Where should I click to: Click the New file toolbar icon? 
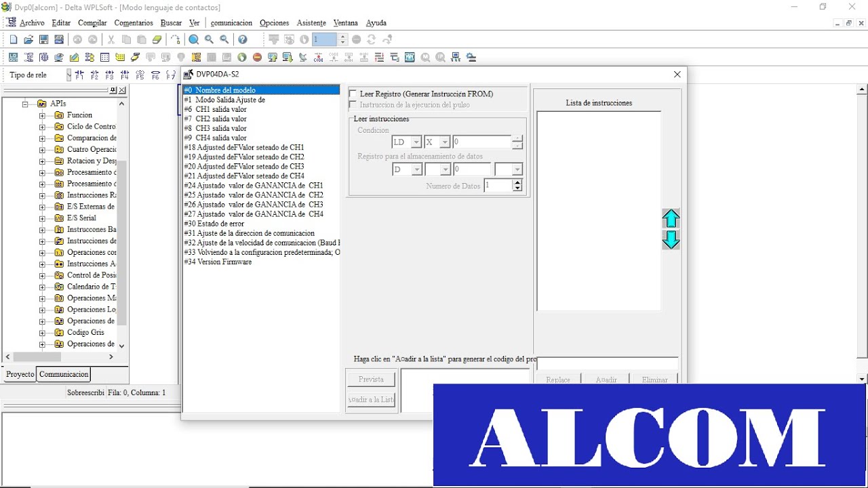point(14,40)
